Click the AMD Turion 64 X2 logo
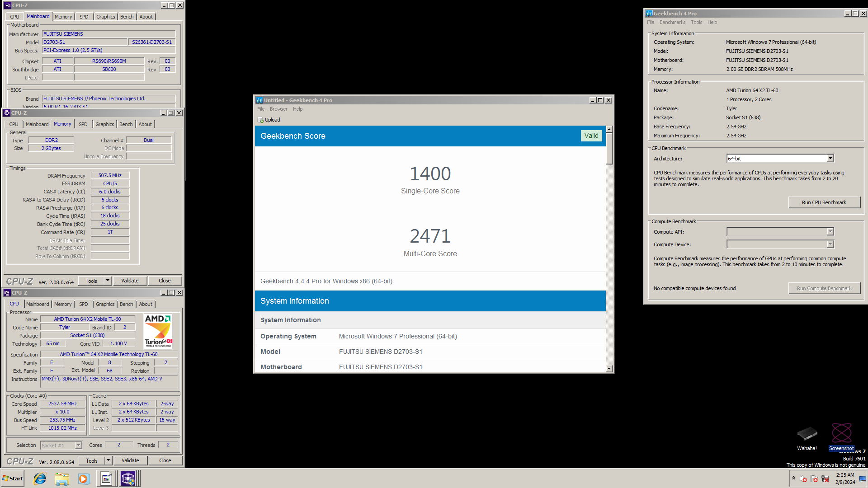 click(x=158, y=331)
